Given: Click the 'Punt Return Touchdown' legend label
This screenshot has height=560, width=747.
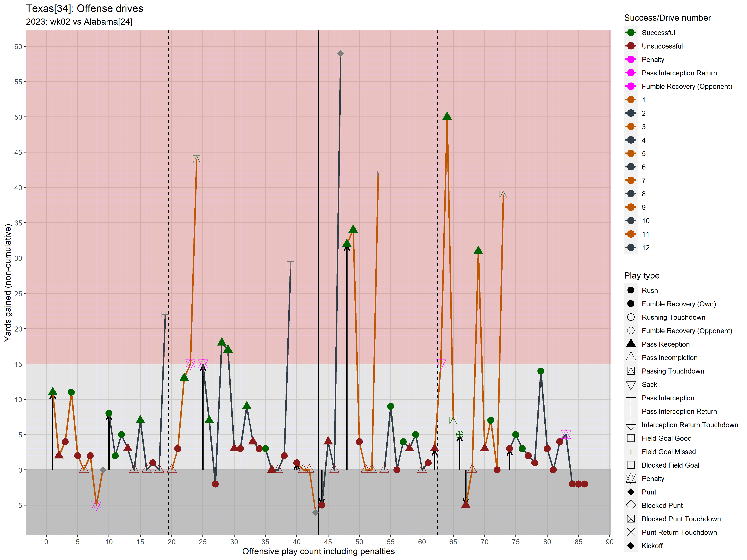Looking at the screenshot, I should [x=679, y=532].
